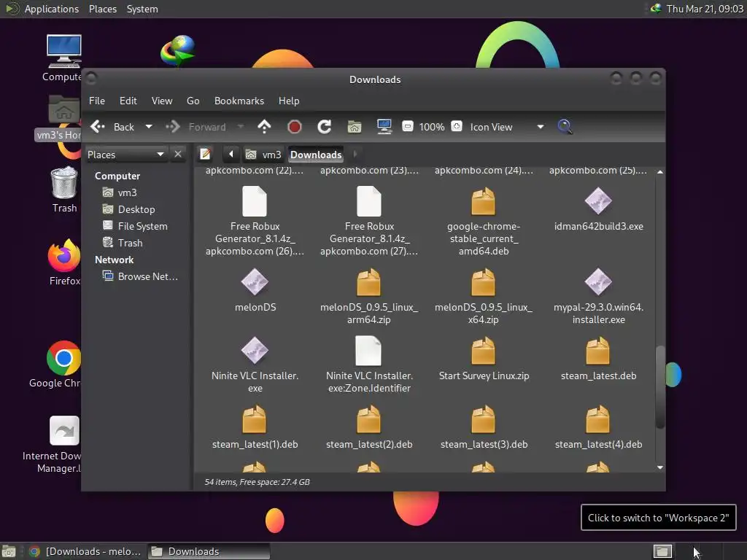
Task: Go back with the Back arrow icon
Action: point(98,127)
